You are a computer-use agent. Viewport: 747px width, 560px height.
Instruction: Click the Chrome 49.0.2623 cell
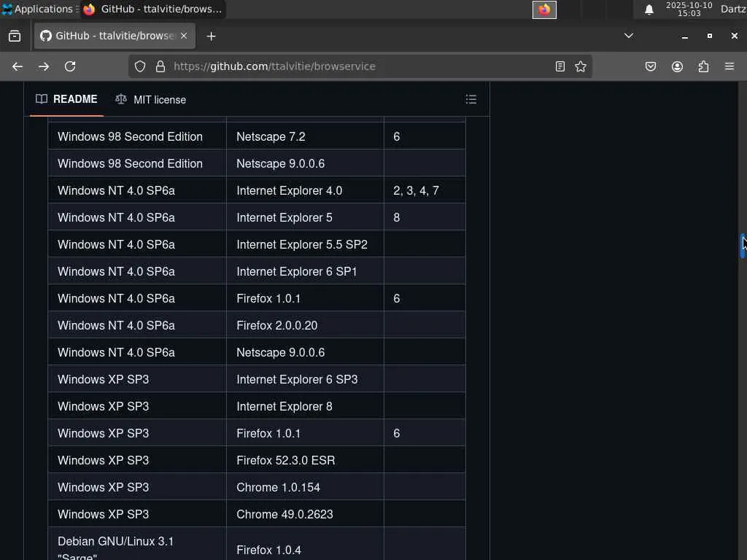(305, 514)
